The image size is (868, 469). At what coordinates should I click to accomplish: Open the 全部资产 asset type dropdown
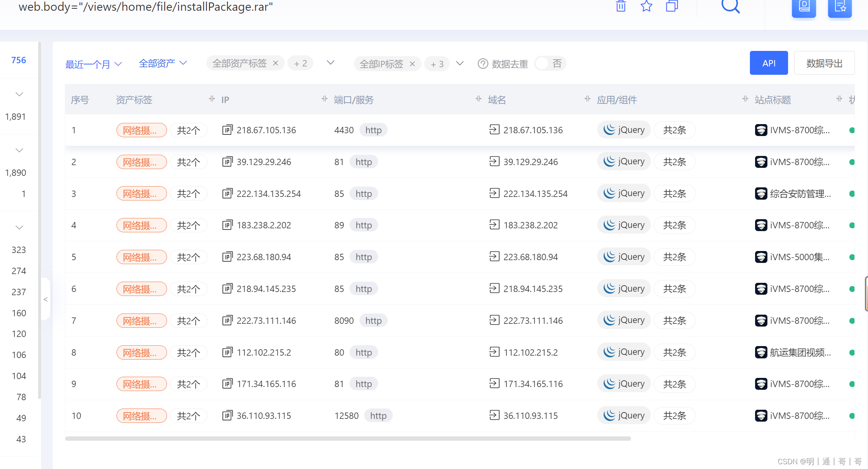click(162, 62)
